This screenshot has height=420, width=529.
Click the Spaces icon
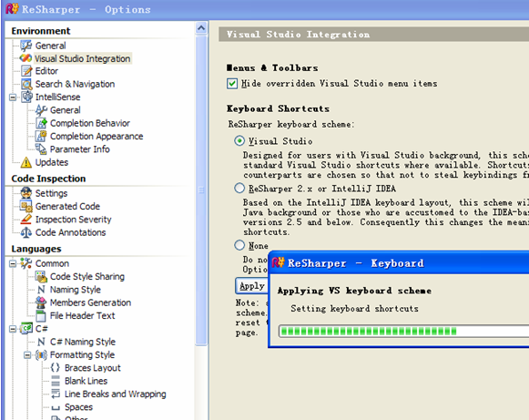coord(56,407)
